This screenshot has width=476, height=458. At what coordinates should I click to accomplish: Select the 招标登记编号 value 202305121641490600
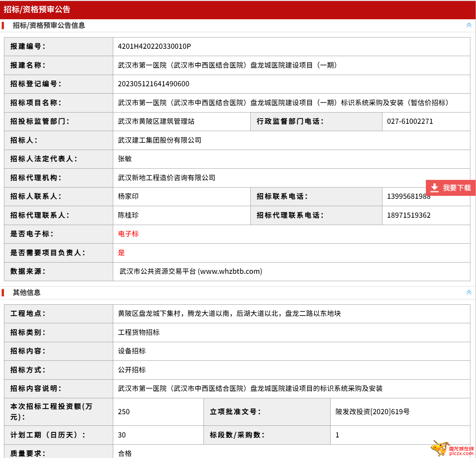pos(154,84)
